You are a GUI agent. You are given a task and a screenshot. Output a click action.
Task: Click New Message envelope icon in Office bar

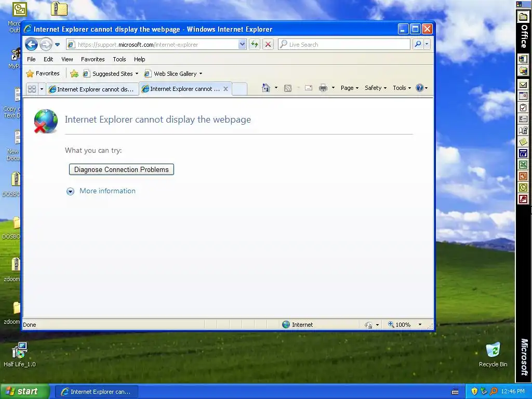[x=523, y=85]
